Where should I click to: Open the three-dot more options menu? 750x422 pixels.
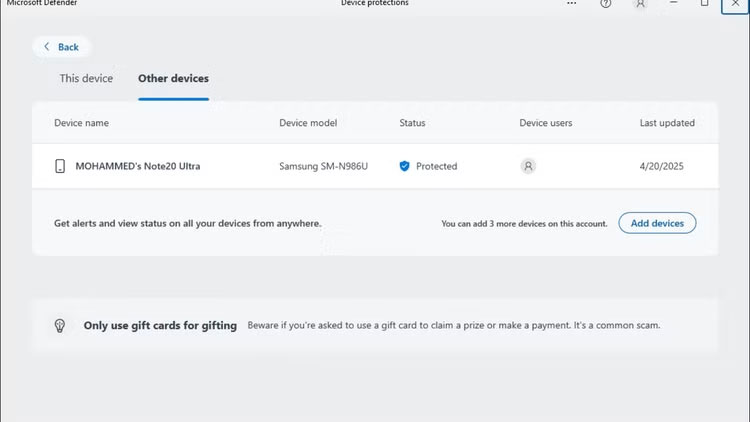[x=572, y=3]
